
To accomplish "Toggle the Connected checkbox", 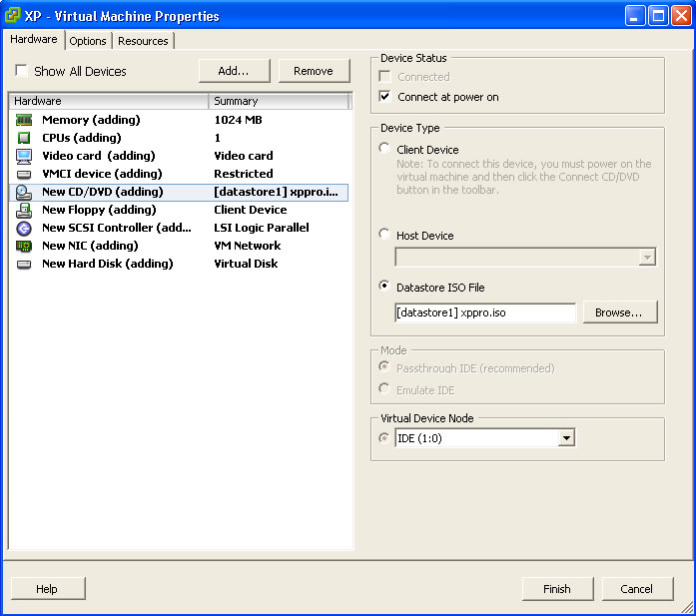I will (384, 76).
